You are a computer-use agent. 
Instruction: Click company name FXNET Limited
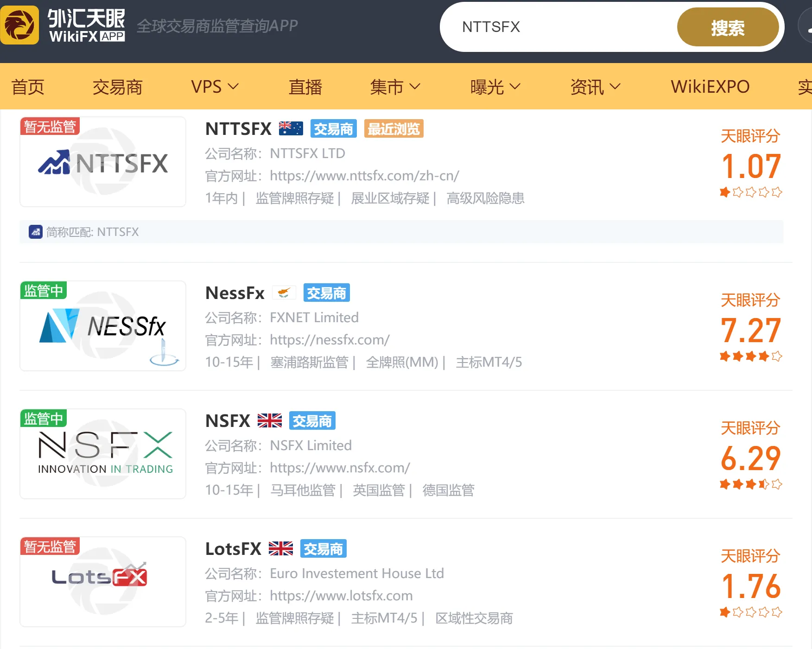pos(314,318)
